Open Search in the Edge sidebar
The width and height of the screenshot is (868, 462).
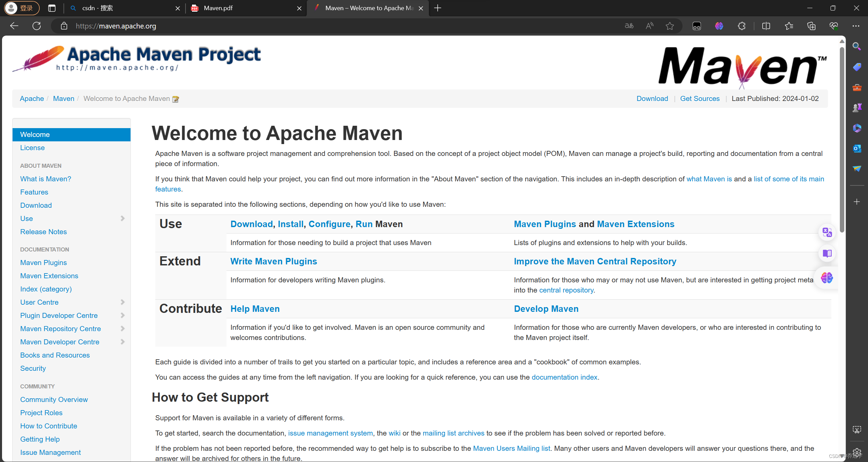pos(857,46)
